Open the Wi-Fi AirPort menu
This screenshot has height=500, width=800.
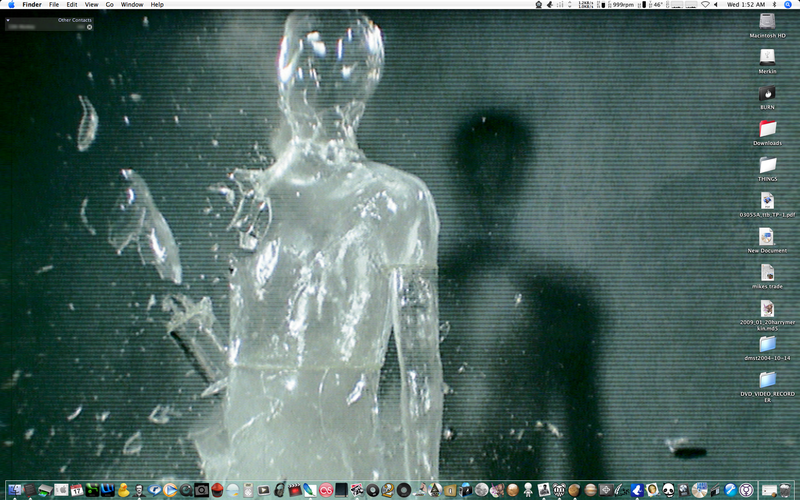pos(706,5)
